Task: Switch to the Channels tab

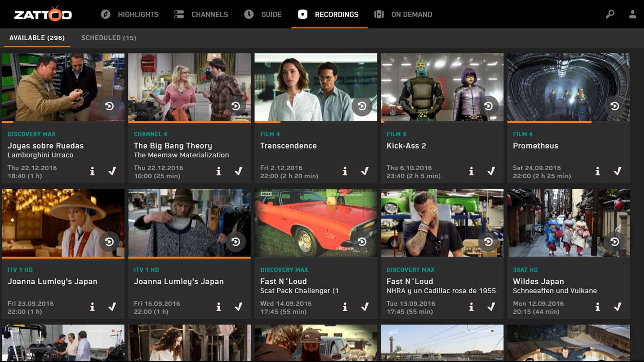Action: click(201, 14)
